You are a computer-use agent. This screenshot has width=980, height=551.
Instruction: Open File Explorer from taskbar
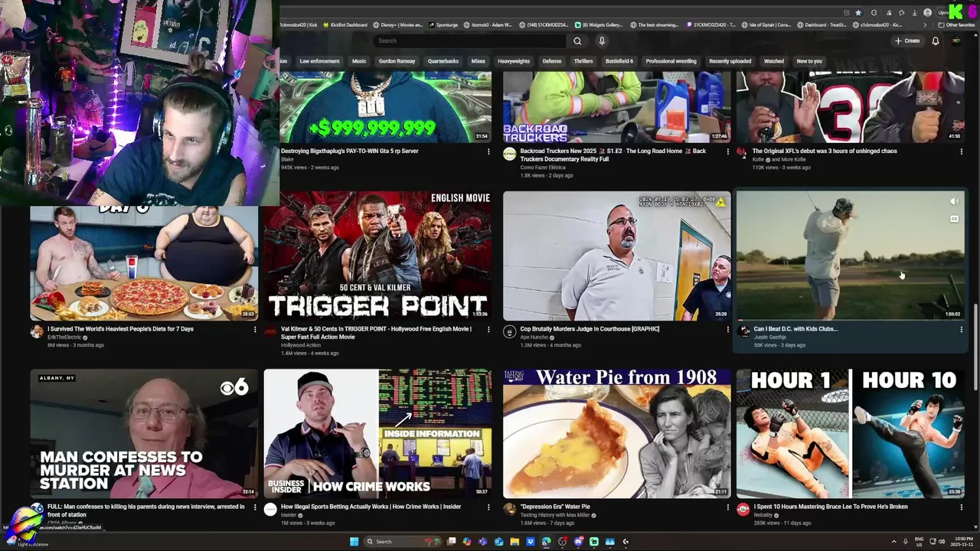pyautogui.click(x=514, y=542)
